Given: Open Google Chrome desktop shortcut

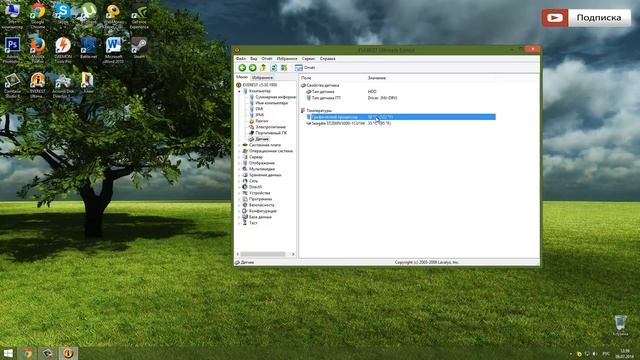Looking at the screenshot, I should [38, 16].
